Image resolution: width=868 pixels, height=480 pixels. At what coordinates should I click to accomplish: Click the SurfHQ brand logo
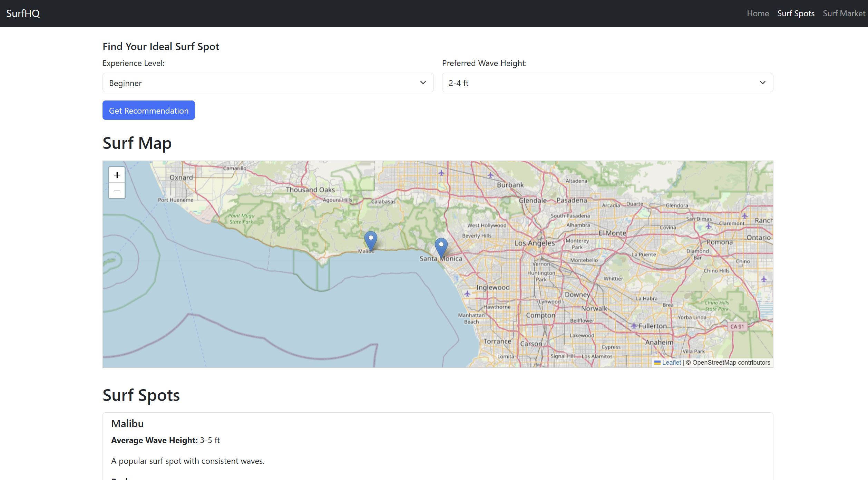click(x=23, y=13)
